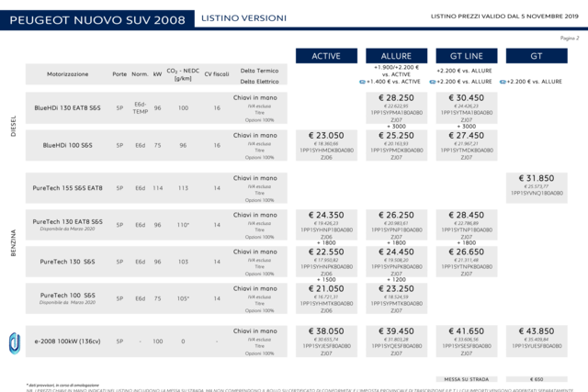Click electric icon under the GT LINE header
Screen dimensions: 588x392
click(433, 82)
